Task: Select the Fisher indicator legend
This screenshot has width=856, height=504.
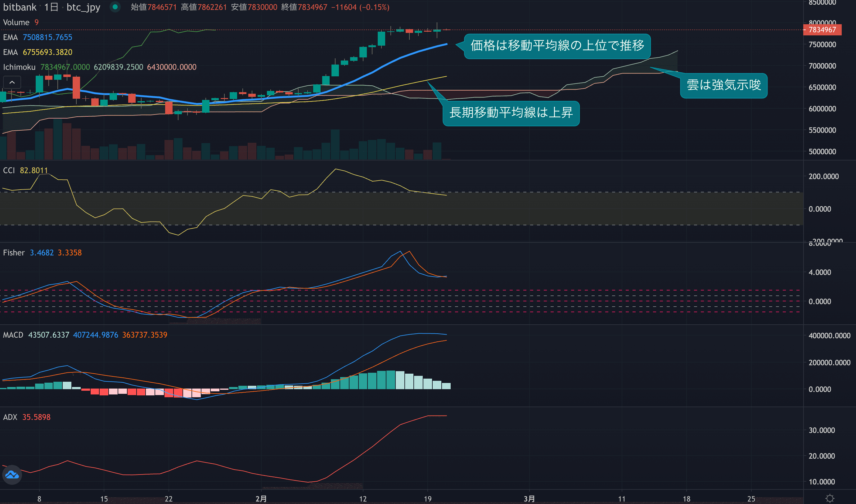Action: [x=14, y=253]
